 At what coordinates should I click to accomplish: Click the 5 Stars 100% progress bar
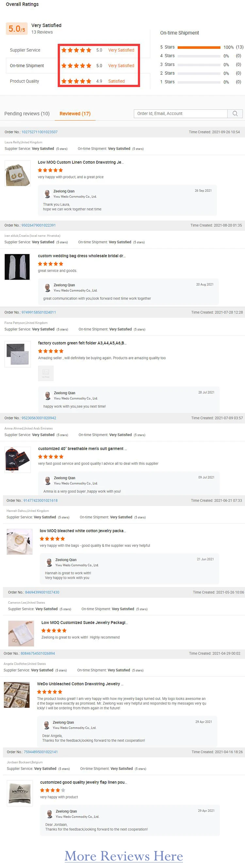coord(199,47)
